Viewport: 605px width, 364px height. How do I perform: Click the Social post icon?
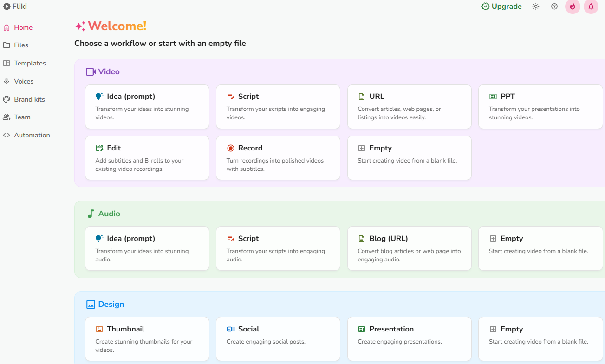tap(231, 329)
